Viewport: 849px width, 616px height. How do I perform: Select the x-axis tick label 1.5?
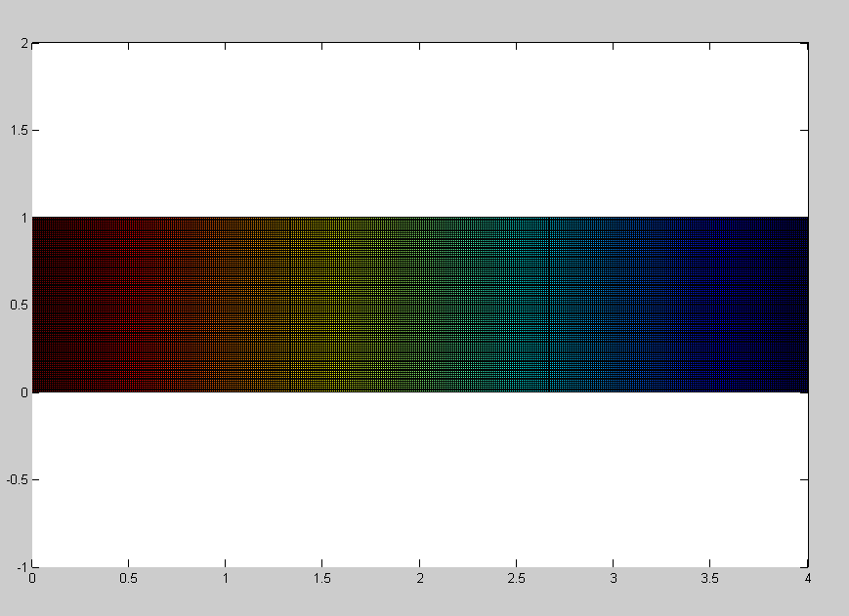(x=322, y=578)
